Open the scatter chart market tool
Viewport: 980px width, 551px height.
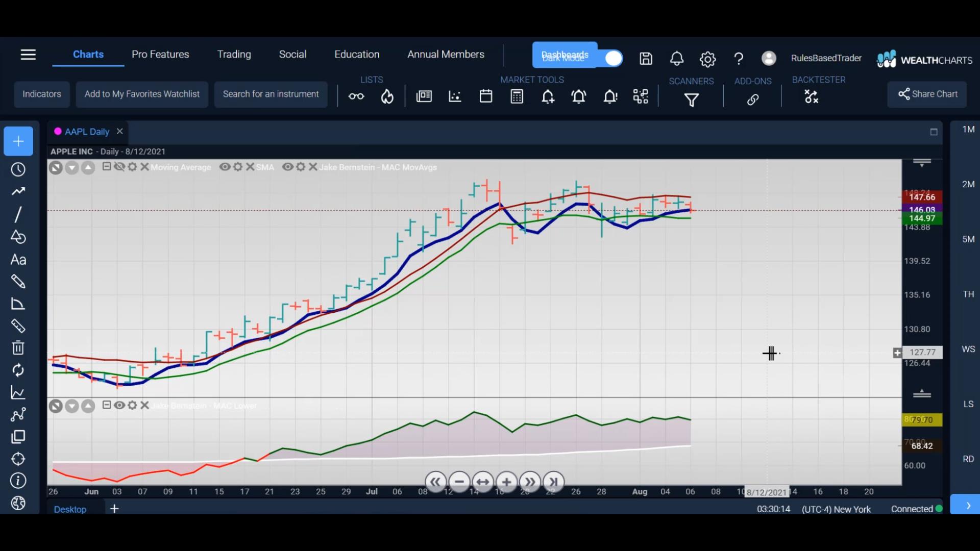click(455, 96)
